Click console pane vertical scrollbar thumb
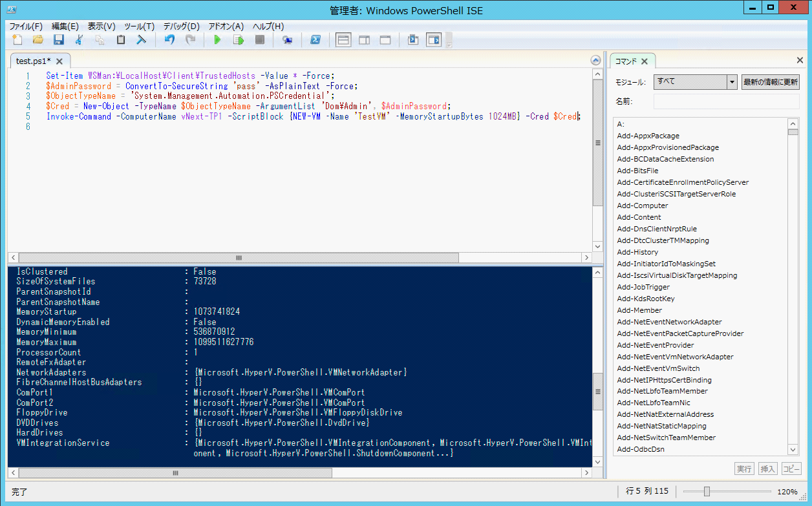812x506 pixels. (x=598, y=390)
